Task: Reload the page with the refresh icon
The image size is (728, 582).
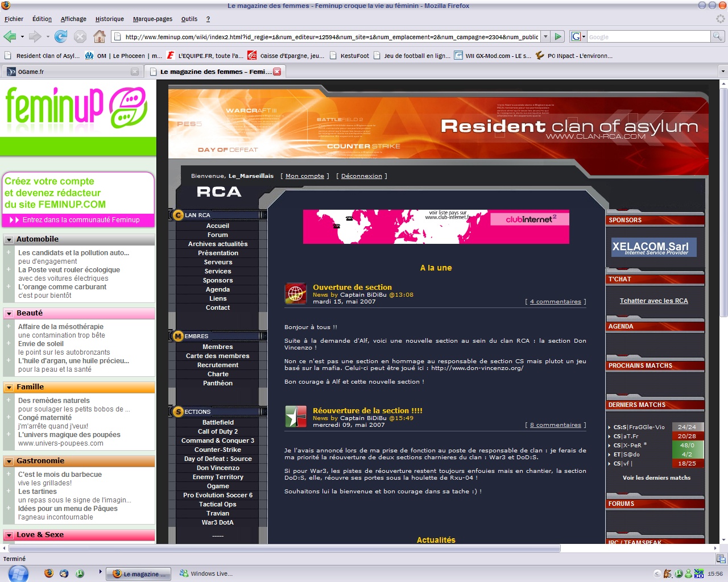Action: (61, 37)
